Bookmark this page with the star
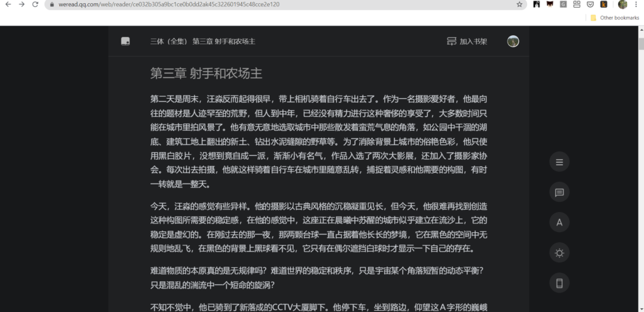This screenshot has height=312, width=644. 519,4
